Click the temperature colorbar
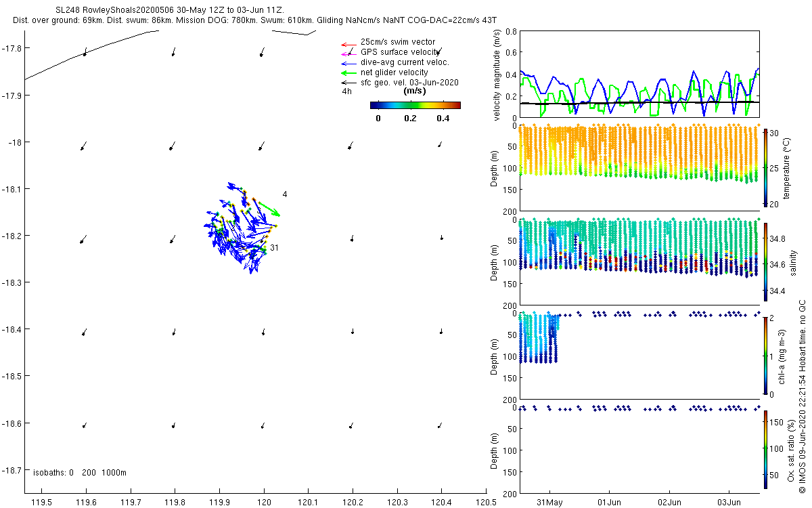Image resolution: width=812 pixels, height=508 pixels. 765,168
